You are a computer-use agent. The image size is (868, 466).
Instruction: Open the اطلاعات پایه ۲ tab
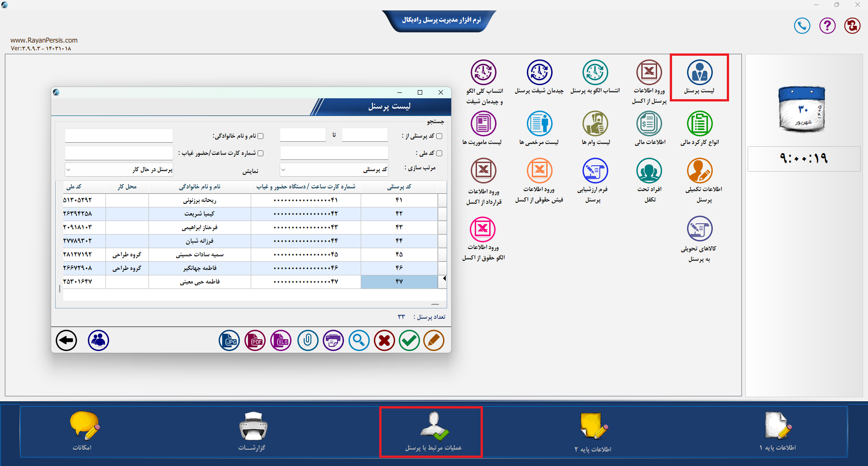point(593,432)
